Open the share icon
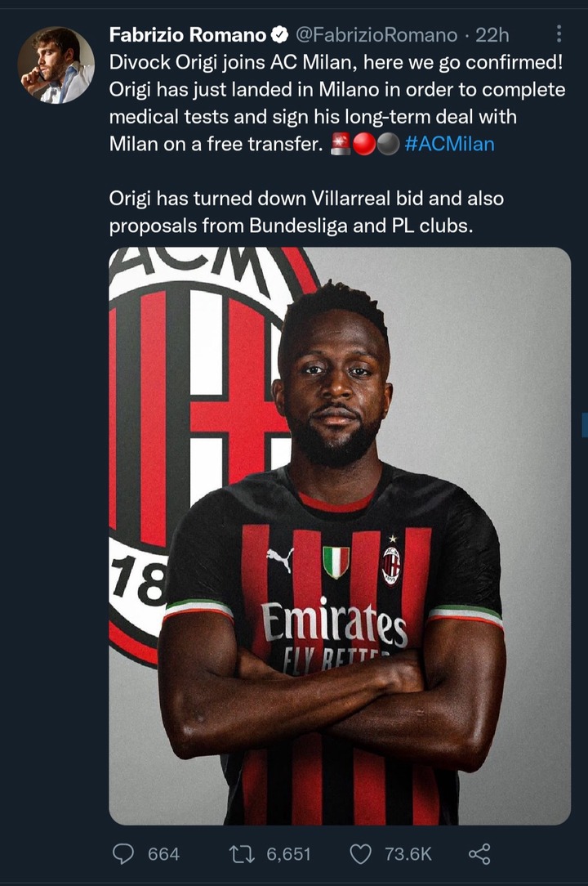Image resolution: width=588 pixels, height=886 pixels. 479,854
